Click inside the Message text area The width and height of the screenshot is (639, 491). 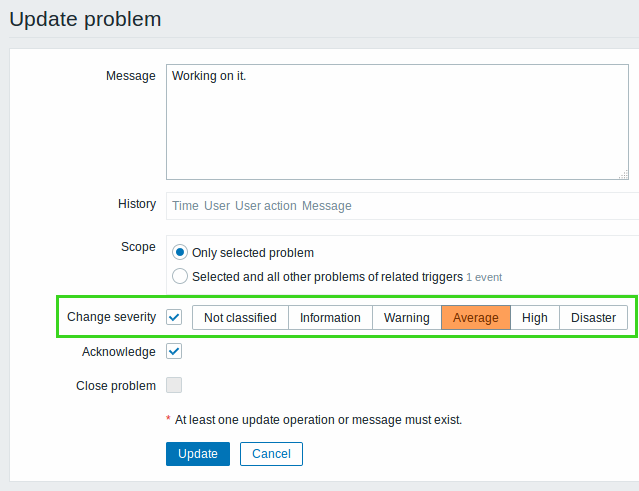[400, 122]
